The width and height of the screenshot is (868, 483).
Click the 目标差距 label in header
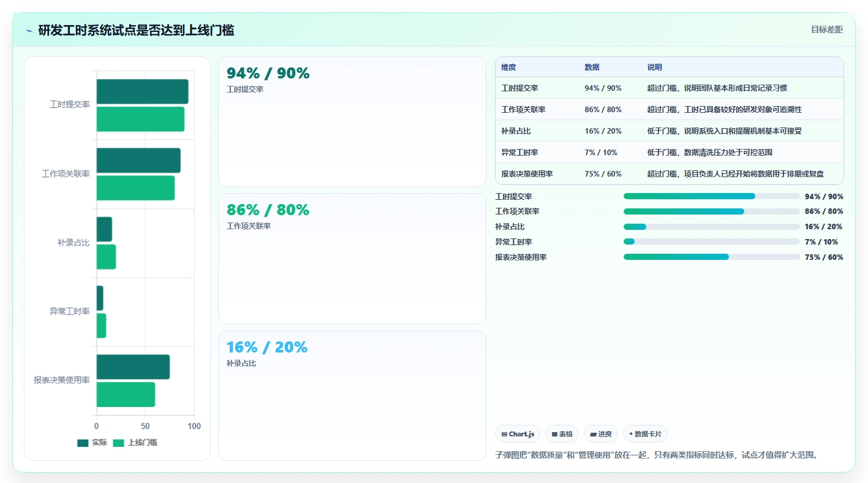827,29
